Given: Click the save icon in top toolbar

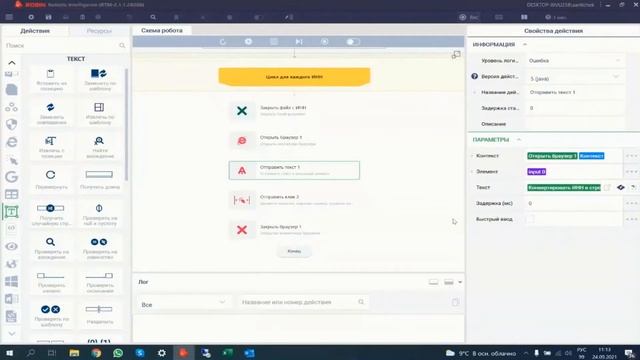Looking at the screenshot, I should (x=49, y=17).
